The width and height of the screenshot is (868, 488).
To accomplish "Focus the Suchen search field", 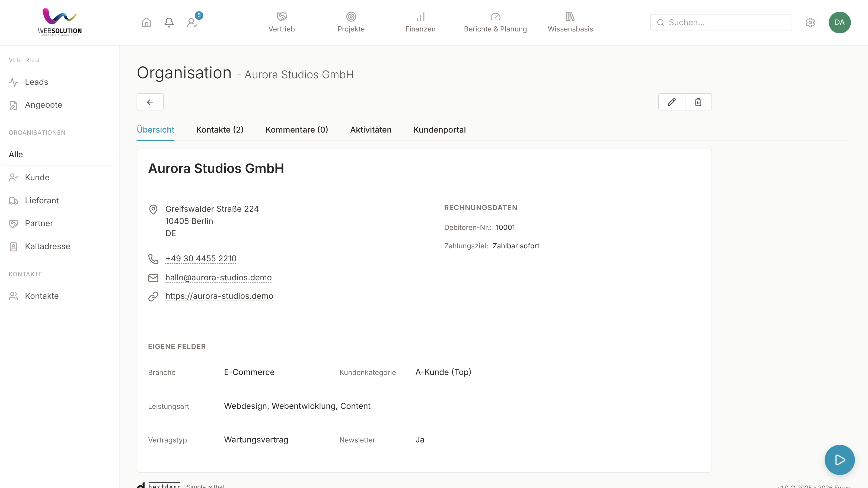I will click(x=721, y=23).
